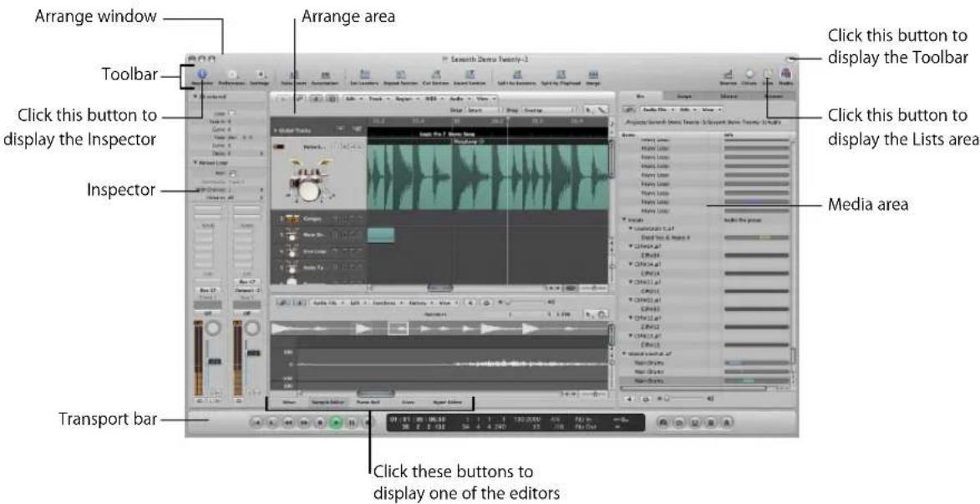The image size is (980, 504).
Task: Click the left channel strip volume fader
Action: (214, 361)
